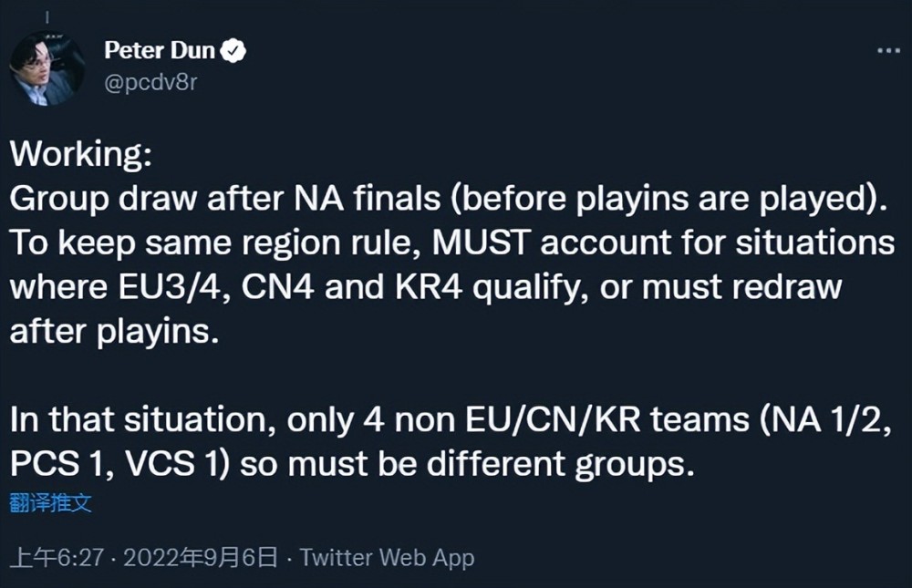Open the tweet's more options menu
This screenshot has width=912, height=588.
pyautogui.click(x=887, y=50)
